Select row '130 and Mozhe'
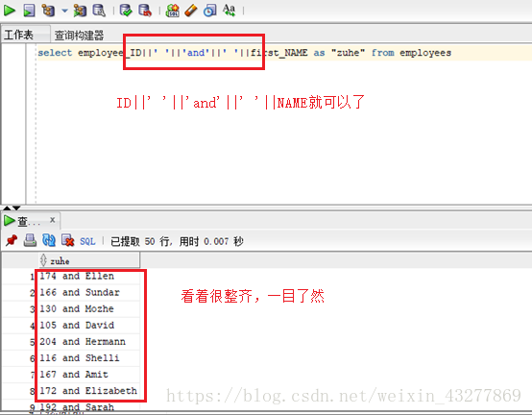Image resolution: width=532 pixels, height=415 pixels. pos(89,308)
